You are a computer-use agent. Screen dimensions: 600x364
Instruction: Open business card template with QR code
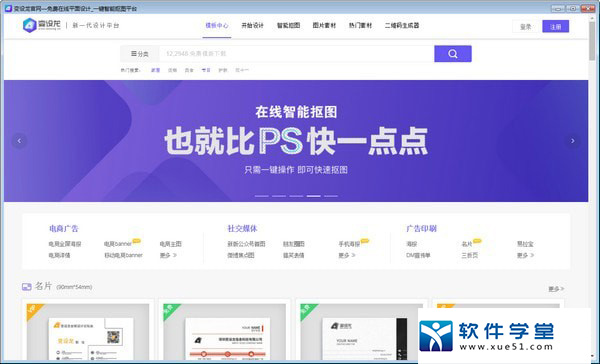point(88,331)
